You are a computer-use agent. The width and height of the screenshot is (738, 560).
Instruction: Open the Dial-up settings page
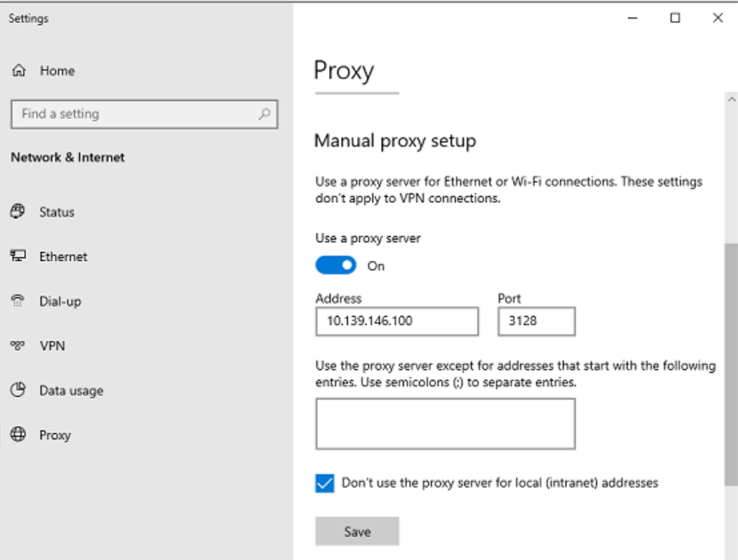coord(60,302)
